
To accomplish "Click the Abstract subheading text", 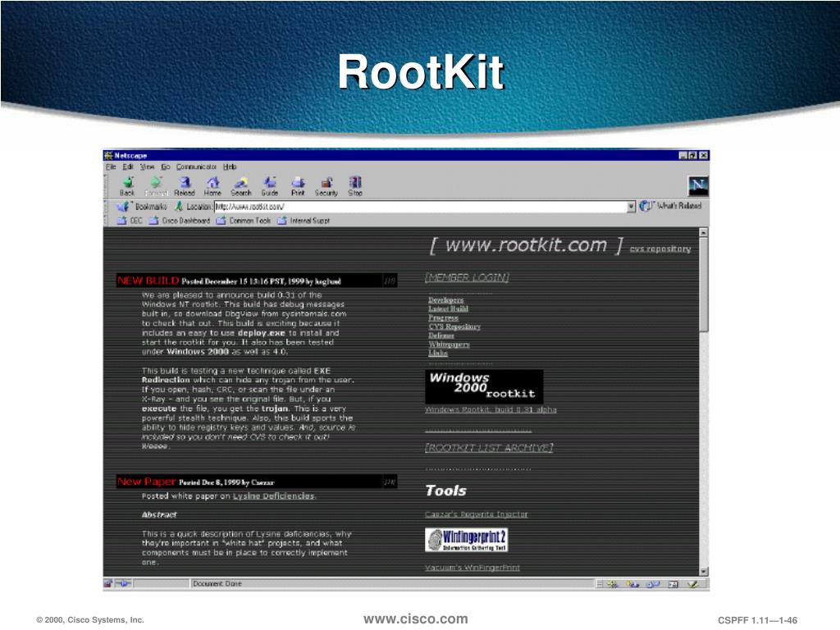I will click(159, 515).
